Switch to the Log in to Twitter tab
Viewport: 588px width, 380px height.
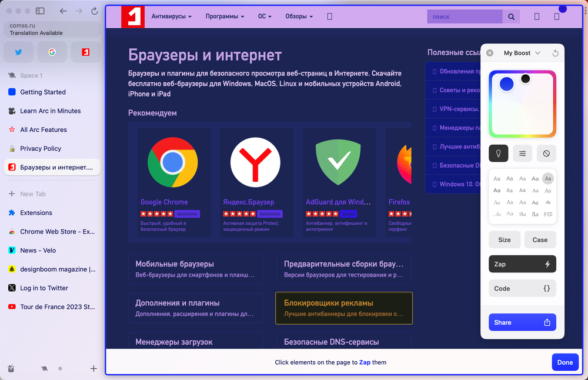pos(52,288)
